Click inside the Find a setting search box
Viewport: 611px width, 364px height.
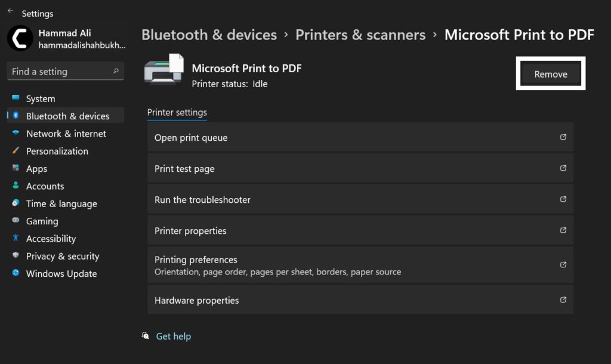(x=65, y=71)
